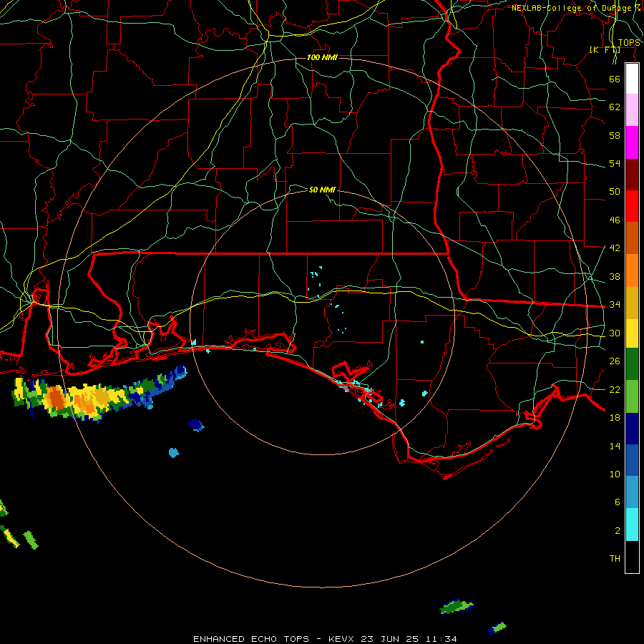Screen dimensions: 644x644
Task: Click the ENHANCED ECHO TOPS caption text
Action: [251, 639]
